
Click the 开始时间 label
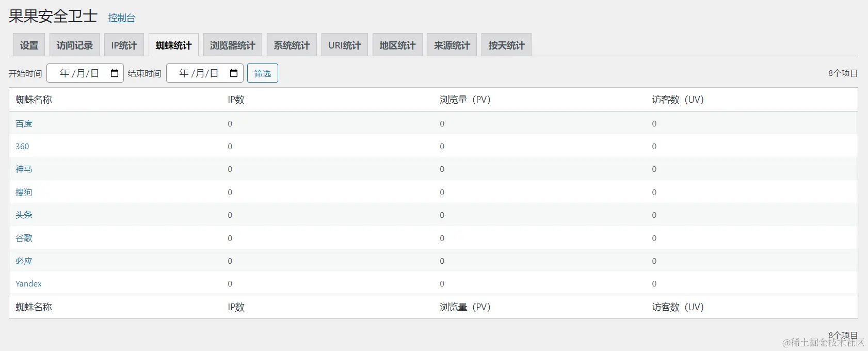pyautogui.click(x=25, y=73)
